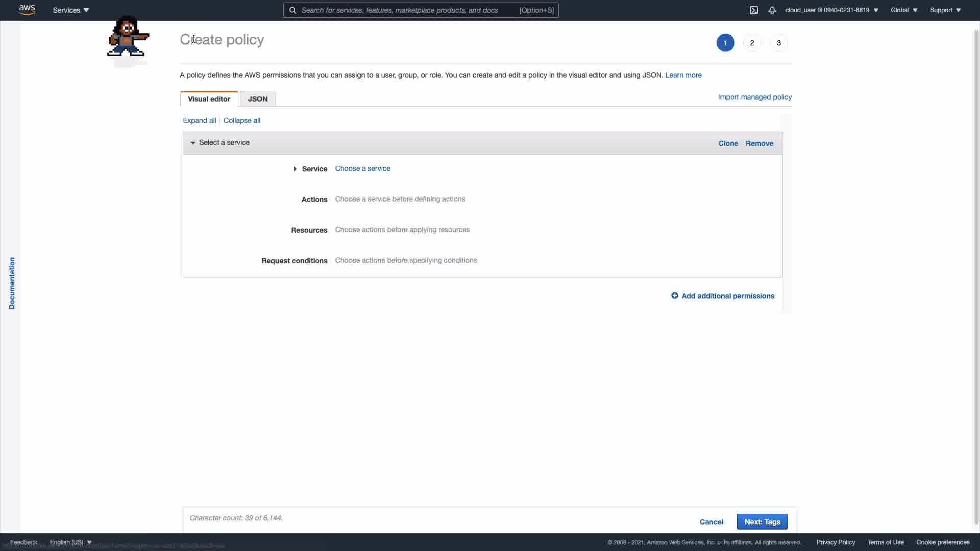The width and height of the screenshot is (980, 551).
Task: Click the Choose a service link
Action: click(x=362, y=168)
